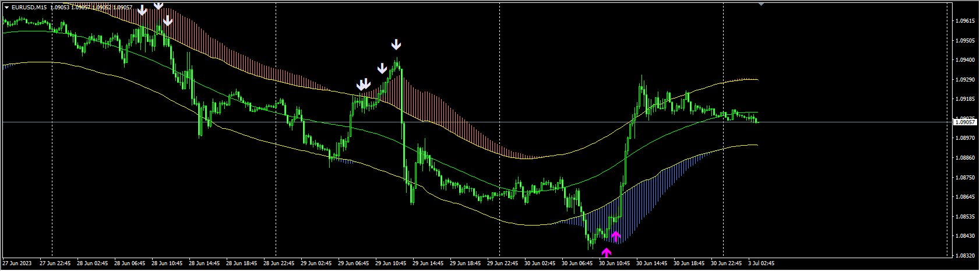Click the 27 Jun 22:45 time label
The width and height of the screenshot is (980, 271).
(55, 263)
